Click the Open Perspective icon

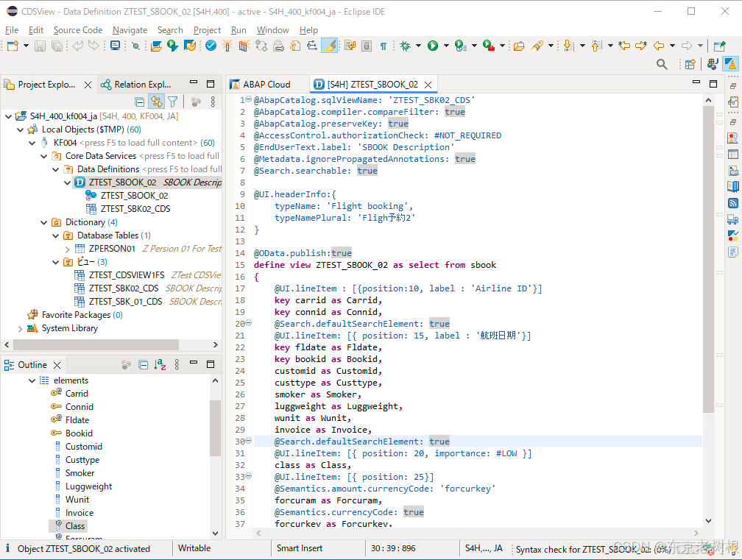pyautogui.click(x=690, y=64)
